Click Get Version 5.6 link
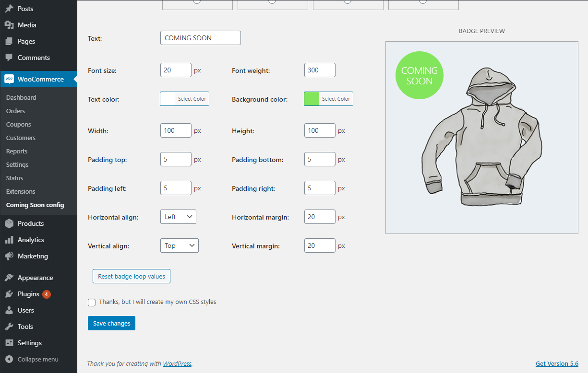The image size is (588, 373). (557, 363)
